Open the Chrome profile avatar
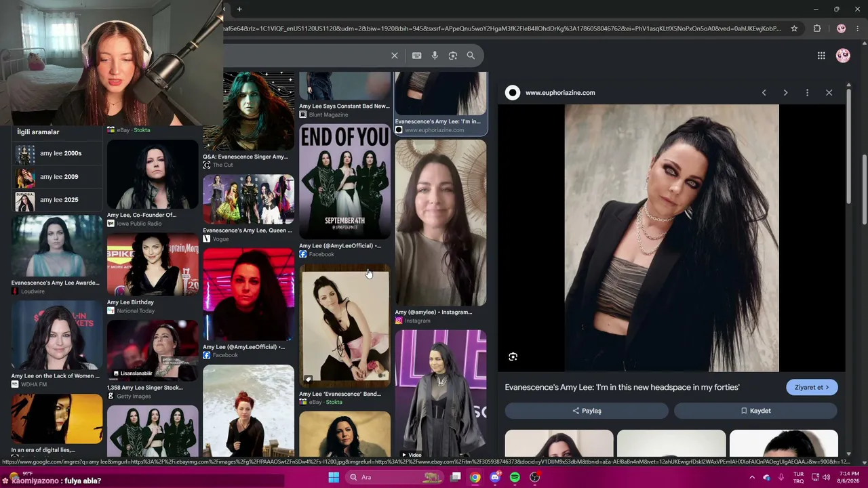The image size is (868, 488). [841, 28]
